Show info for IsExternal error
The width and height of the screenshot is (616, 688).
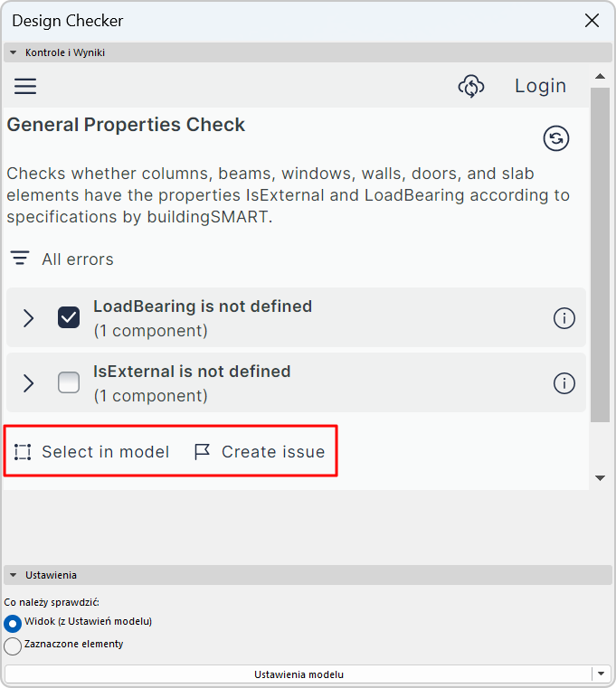pyautogui.click(x=564, y=383)
